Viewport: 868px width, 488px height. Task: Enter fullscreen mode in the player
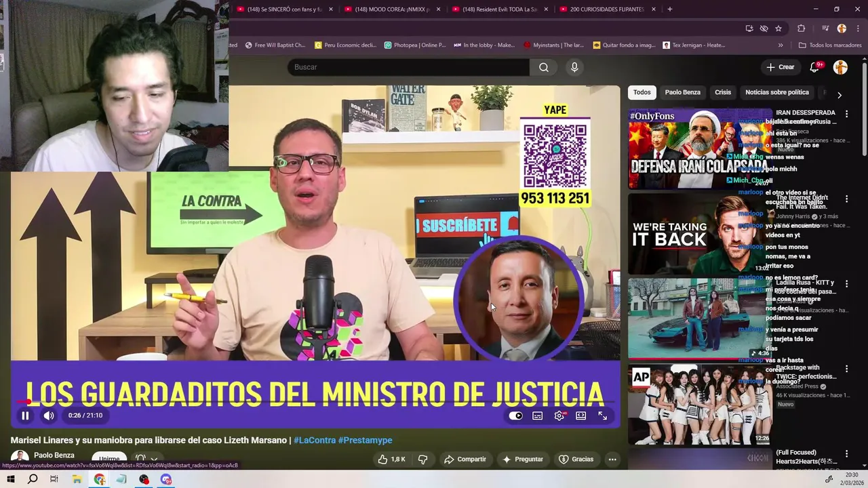602,415
